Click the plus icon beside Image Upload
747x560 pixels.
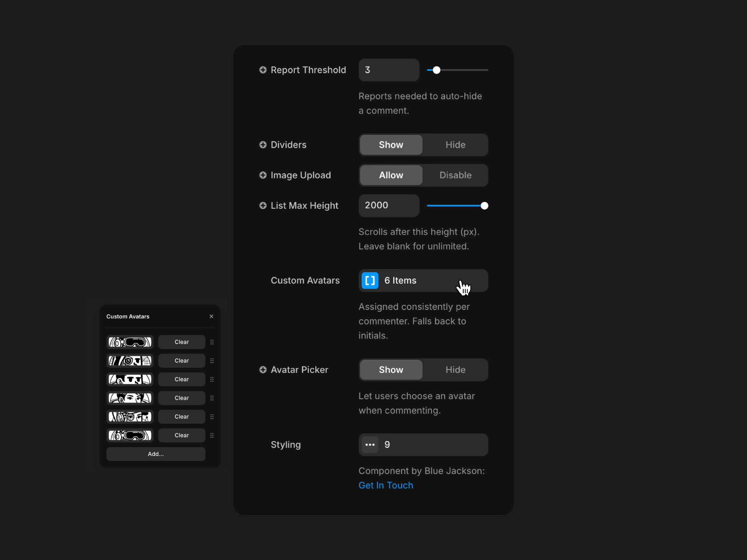[x=263, y=175]
